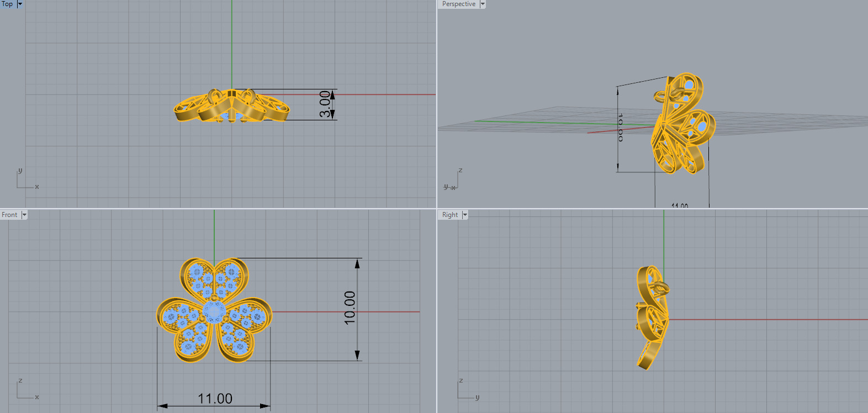Click the 11.00 dimension text in Front view
868x413 pixels.
click(215, 399)
